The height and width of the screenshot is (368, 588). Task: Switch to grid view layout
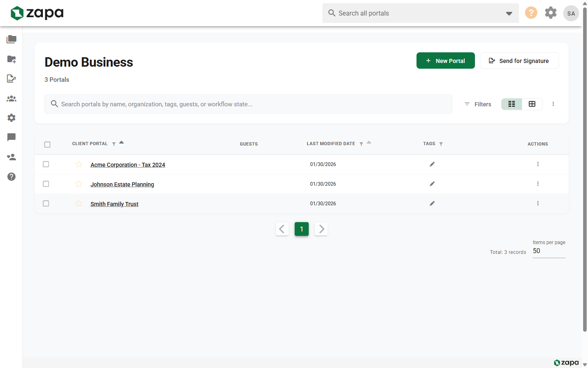(532, 104)
